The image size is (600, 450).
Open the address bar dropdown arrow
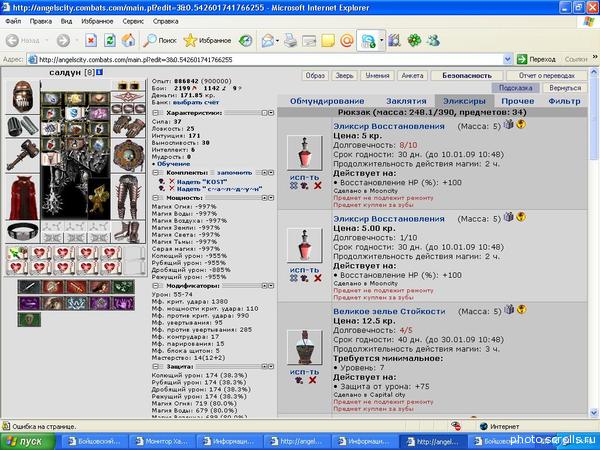(507, 59)
